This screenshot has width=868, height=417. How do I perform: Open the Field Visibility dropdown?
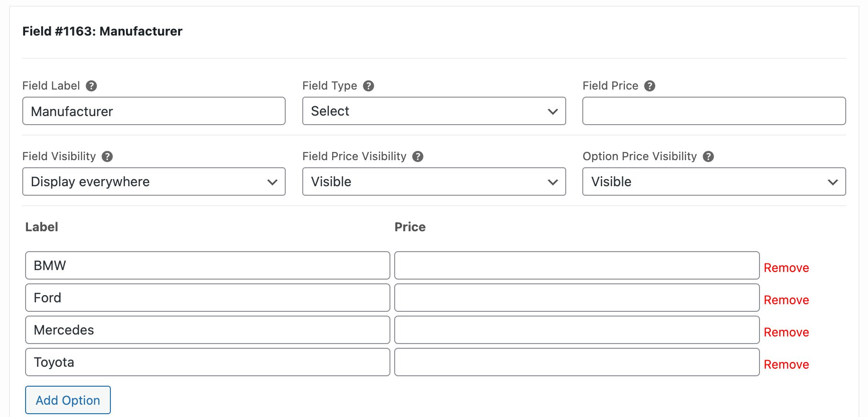pos(154,181)
